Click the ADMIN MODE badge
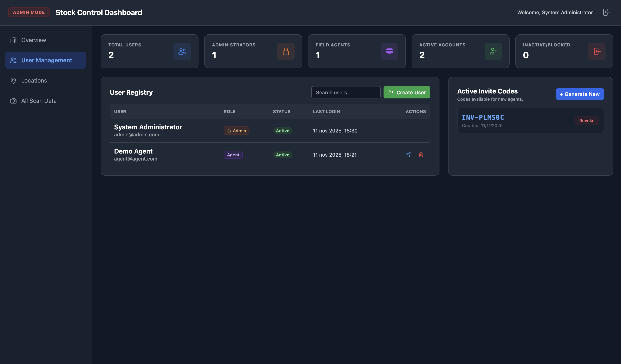This screenshot has width=621, height=364. click(29, 12)
